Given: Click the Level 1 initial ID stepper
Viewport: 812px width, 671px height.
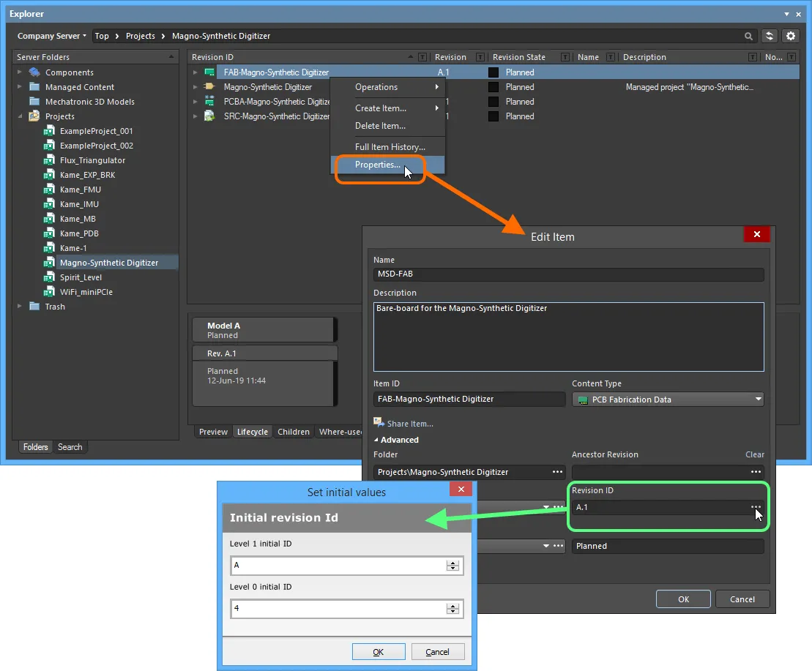Looking at the screenshot, I should (x=453, y=566).
